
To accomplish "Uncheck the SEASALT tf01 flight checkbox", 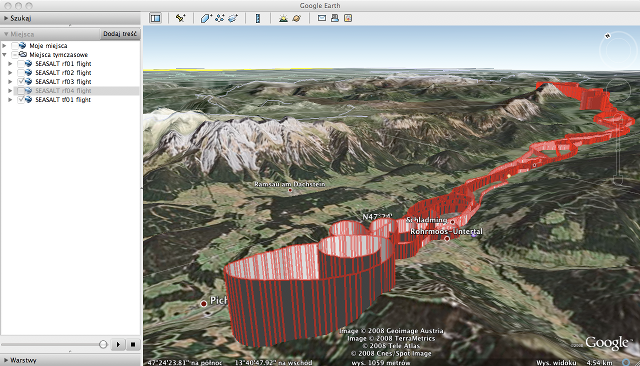I will [21, 100].
